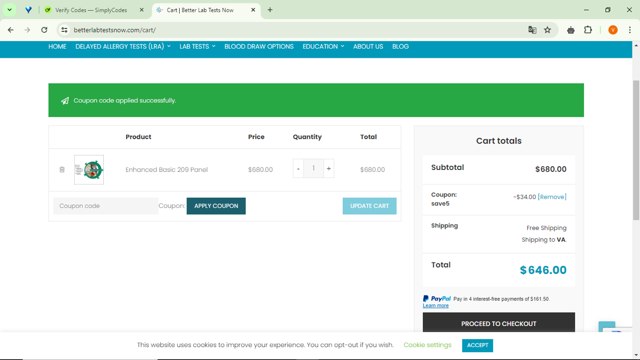Open the tab search dropdown arrow
The height and width of the screenshot is (360, 640).
pos(9,10)
